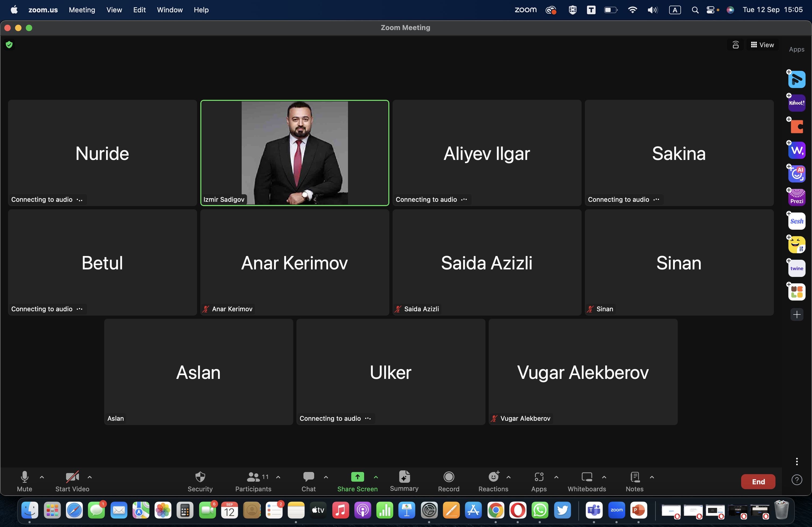Launch the twine app icon
The image size is (812, 527).
797,268
